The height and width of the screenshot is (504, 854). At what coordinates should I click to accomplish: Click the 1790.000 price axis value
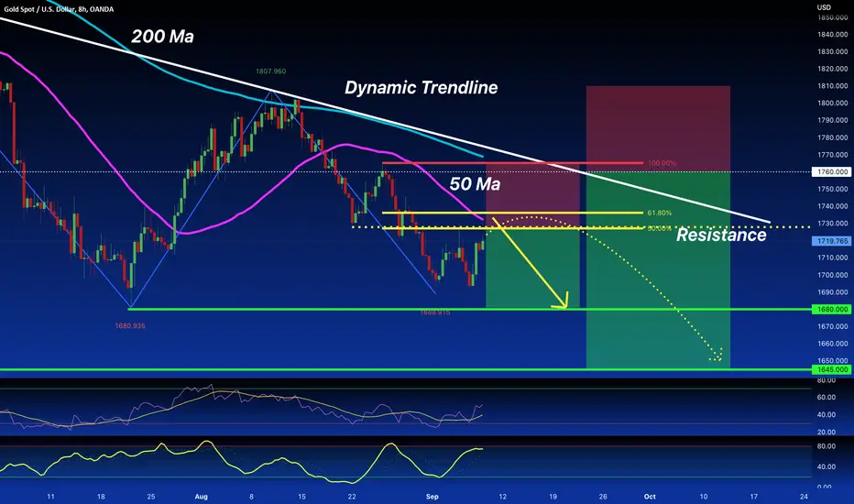(x=833, y=120)
